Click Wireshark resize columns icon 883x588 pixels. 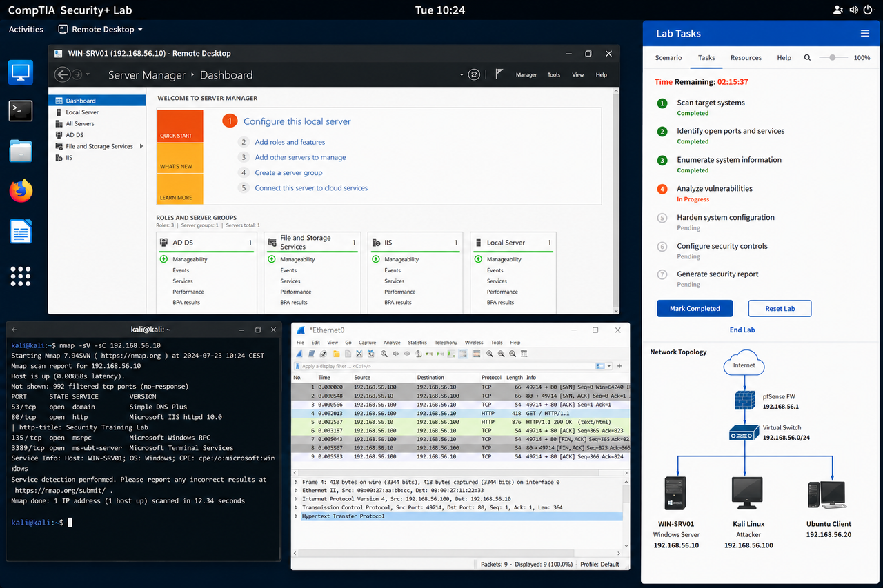click(x=524, y=354)
